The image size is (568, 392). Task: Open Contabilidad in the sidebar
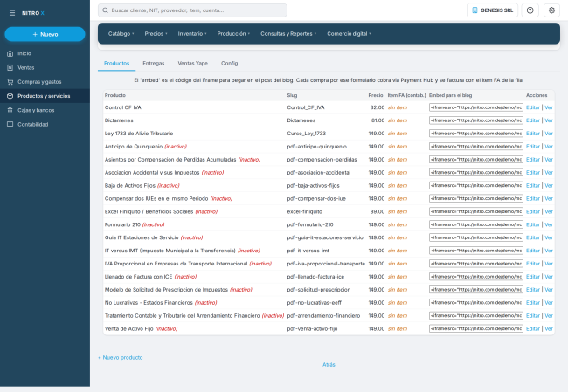point(32,125)
